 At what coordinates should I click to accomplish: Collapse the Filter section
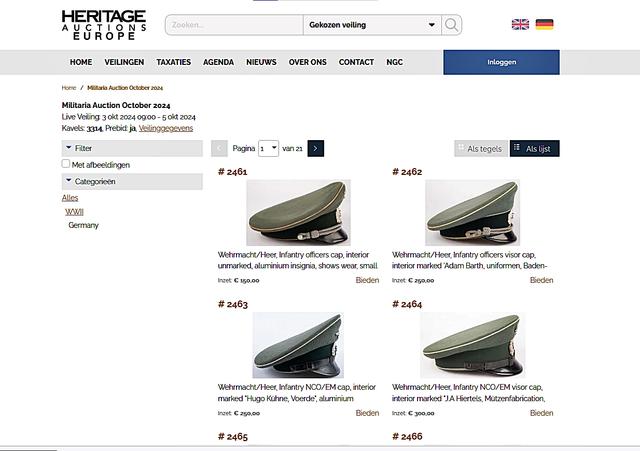(132, 148)
